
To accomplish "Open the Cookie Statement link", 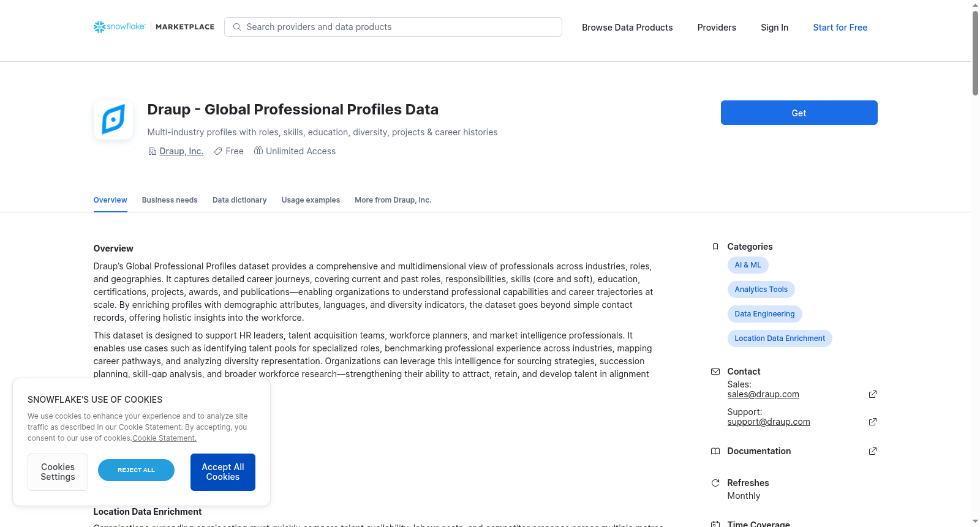I will [165, 438].
